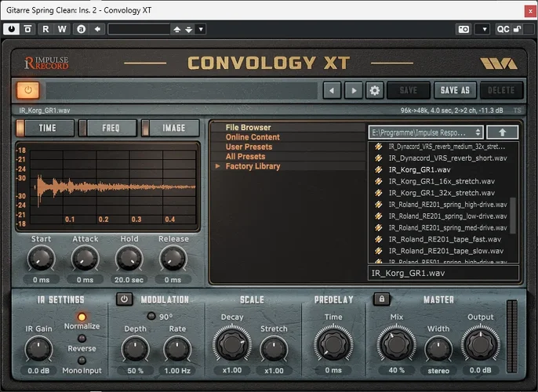Image resolution: width=538 pixels, height=392 pixels.
Task: Enable the Reverse IR switch
Action: coord(82,338)
